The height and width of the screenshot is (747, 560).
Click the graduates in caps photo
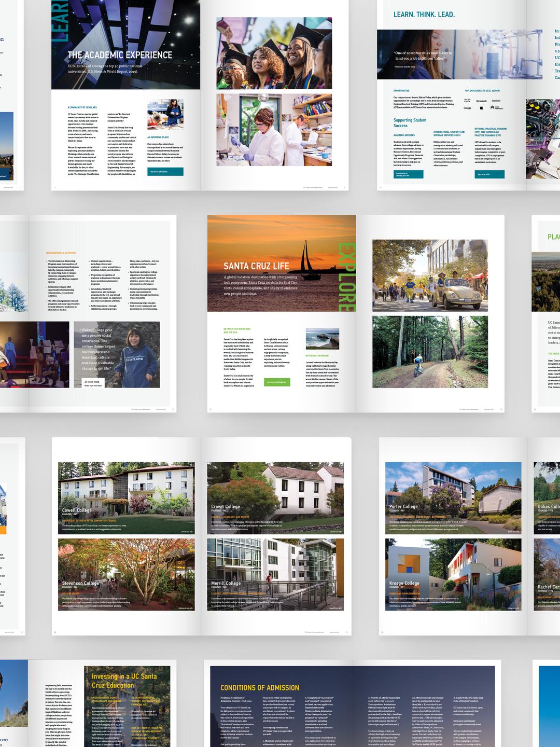[x=274, y=53]
